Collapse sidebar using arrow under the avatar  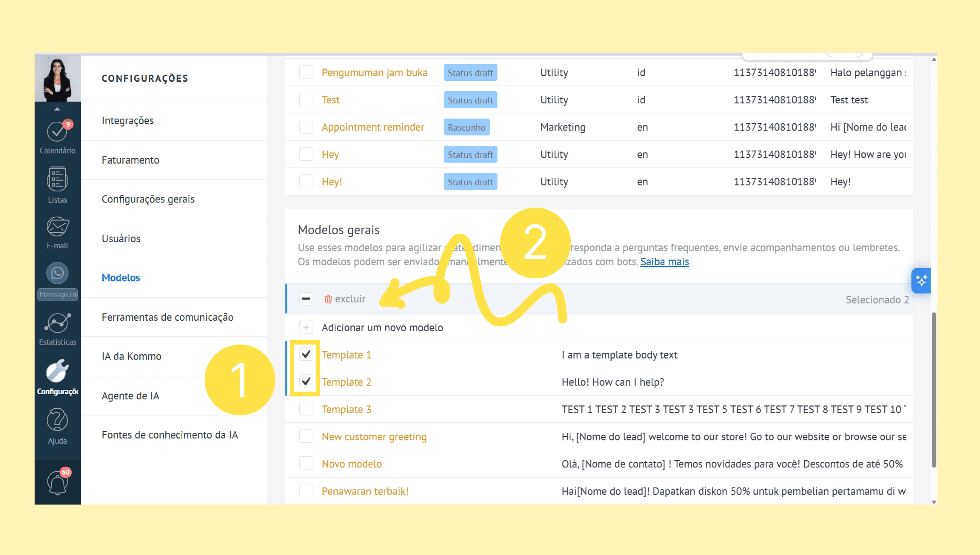[57, 109]
